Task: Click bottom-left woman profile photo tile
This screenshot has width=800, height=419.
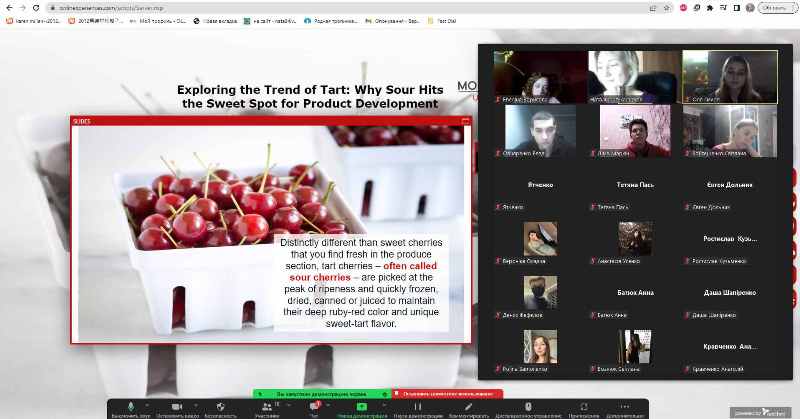Action: pos(540,348)
